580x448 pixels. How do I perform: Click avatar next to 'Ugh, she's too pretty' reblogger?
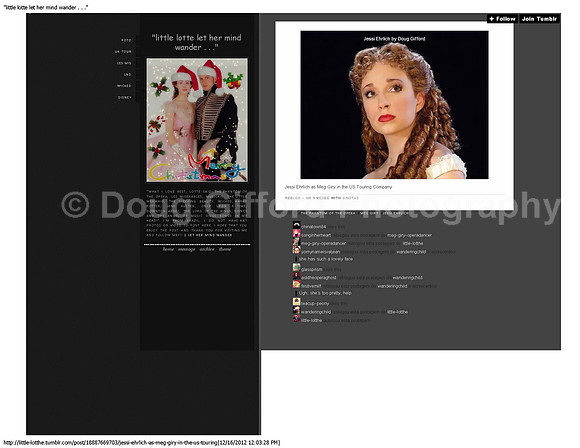click(x=296, y=285)
